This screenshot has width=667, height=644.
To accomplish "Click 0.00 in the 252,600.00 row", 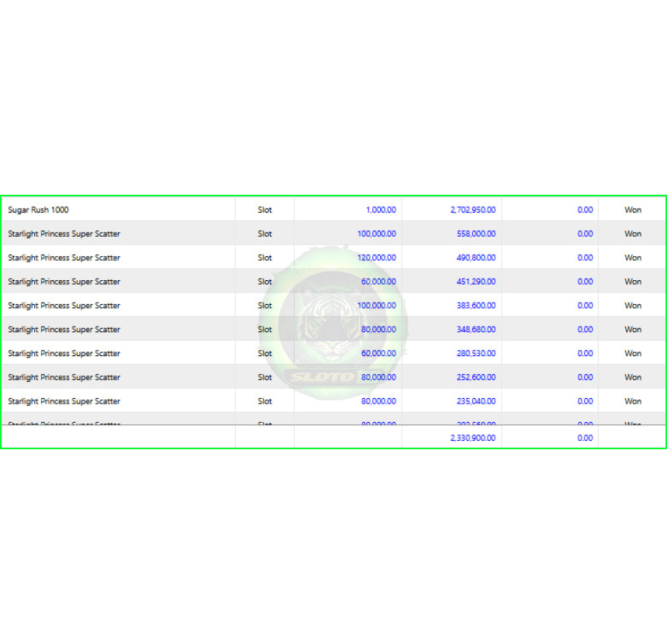I will (585, 376).
